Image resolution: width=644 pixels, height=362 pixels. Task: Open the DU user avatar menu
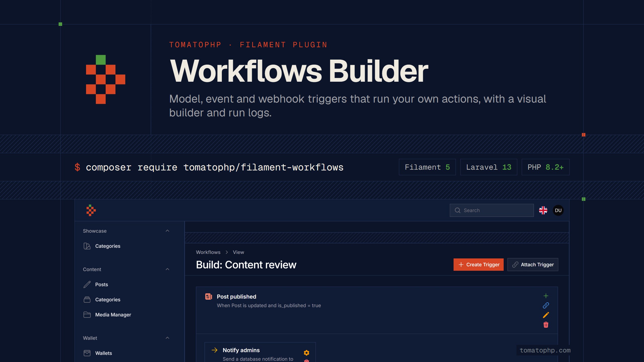coord(558,210)
